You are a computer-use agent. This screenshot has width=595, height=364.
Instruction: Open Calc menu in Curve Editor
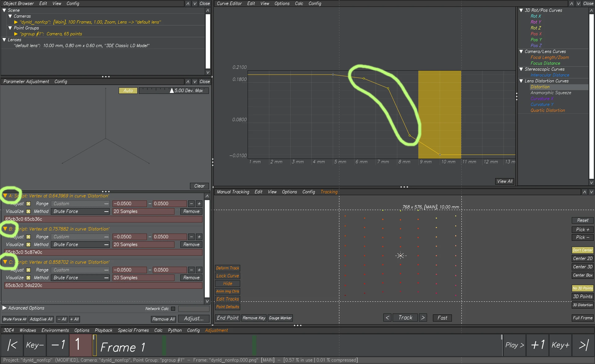tap(299, 3)
